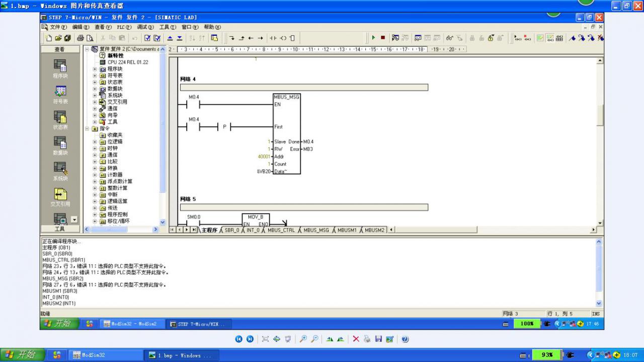The width and height of the screenshot is (644, 362).
Task: Select the MBUS_MSG block in Network 4
Action: pyautogui.click(x=287, y=134)
